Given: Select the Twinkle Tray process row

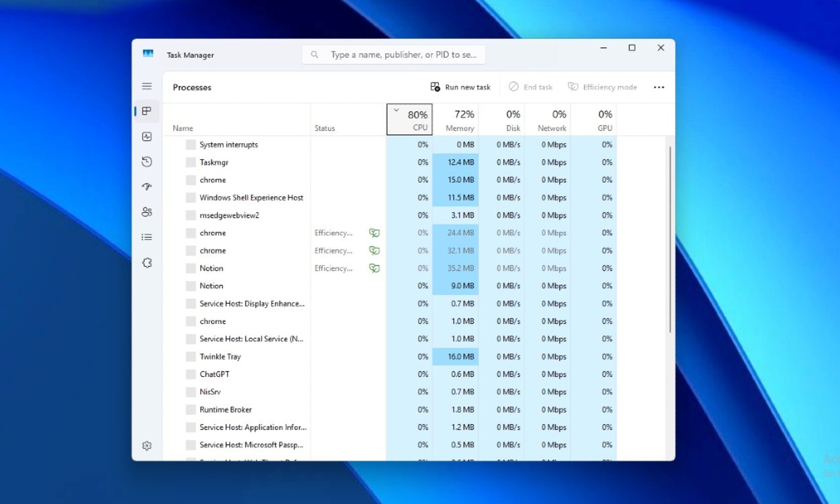Looking at the screenshot, I should (390, 357).
